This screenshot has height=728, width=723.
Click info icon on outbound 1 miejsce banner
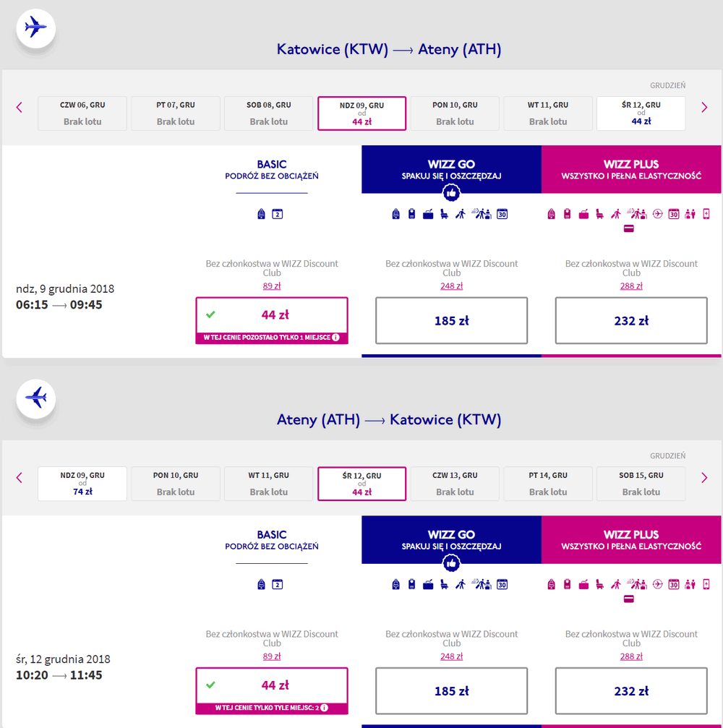(x=335, y=338)
